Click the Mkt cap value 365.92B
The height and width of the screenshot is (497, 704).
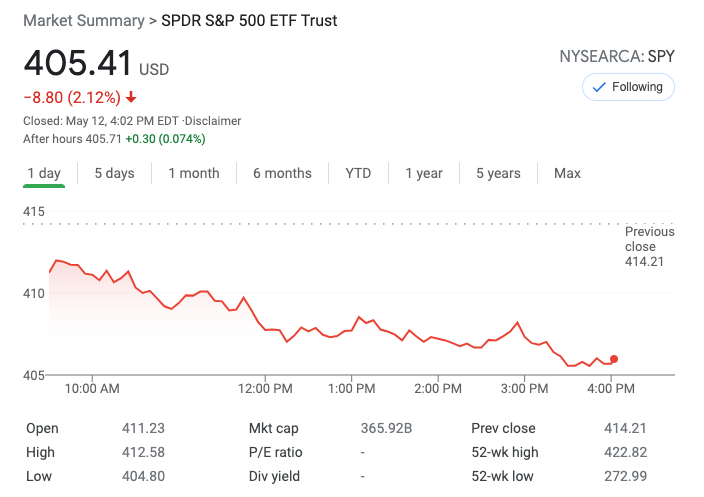tap(386, 428)
